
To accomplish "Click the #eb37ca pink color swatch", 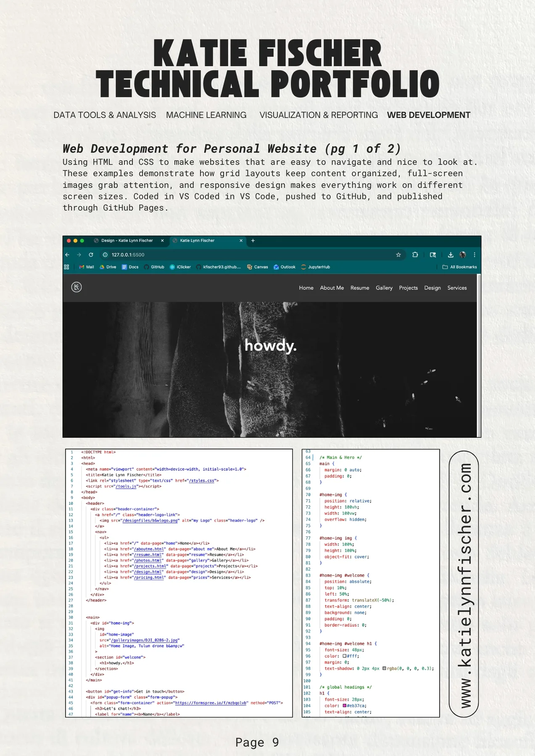I will (345, 706).
